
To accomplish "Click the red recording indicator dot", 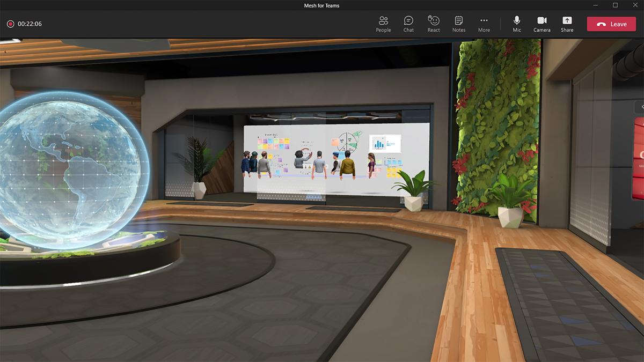I will pyautogui.click(x=10, y=24).
